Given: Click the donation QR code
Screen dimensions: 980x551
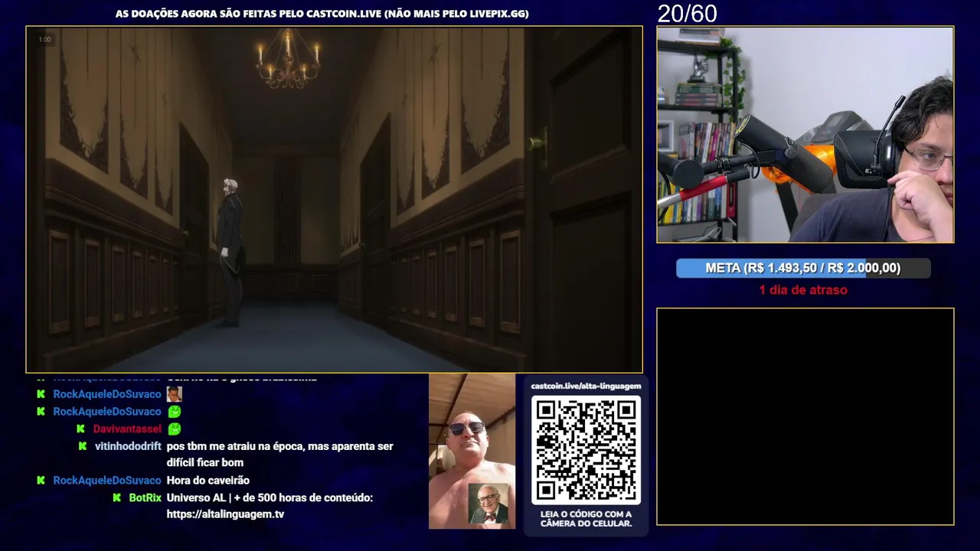Looking at the screenshot, I should tap(586, 450).
